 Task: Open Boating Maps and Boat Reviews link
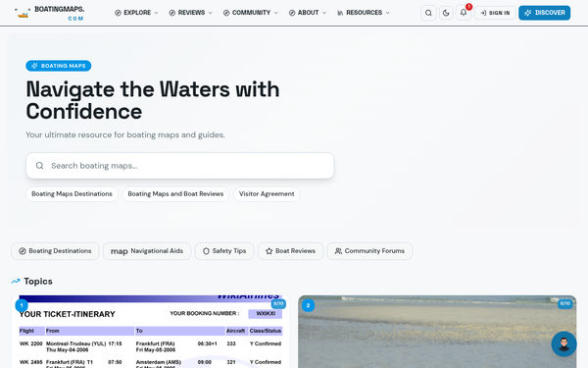175,194
